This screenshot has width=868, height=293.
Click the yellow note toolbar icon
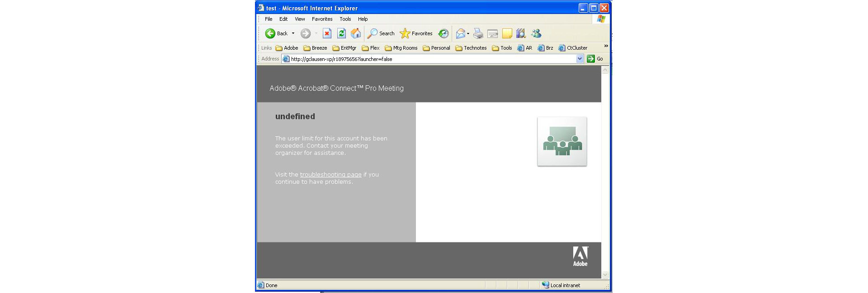pos(507,33)
